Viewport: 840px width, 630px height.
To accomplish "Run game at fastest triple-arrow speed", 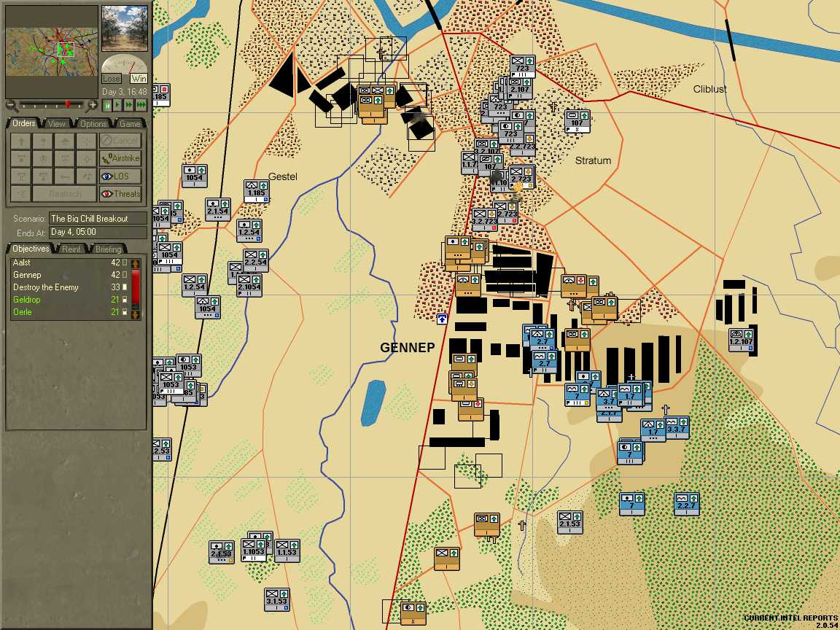I will [141, 105].
